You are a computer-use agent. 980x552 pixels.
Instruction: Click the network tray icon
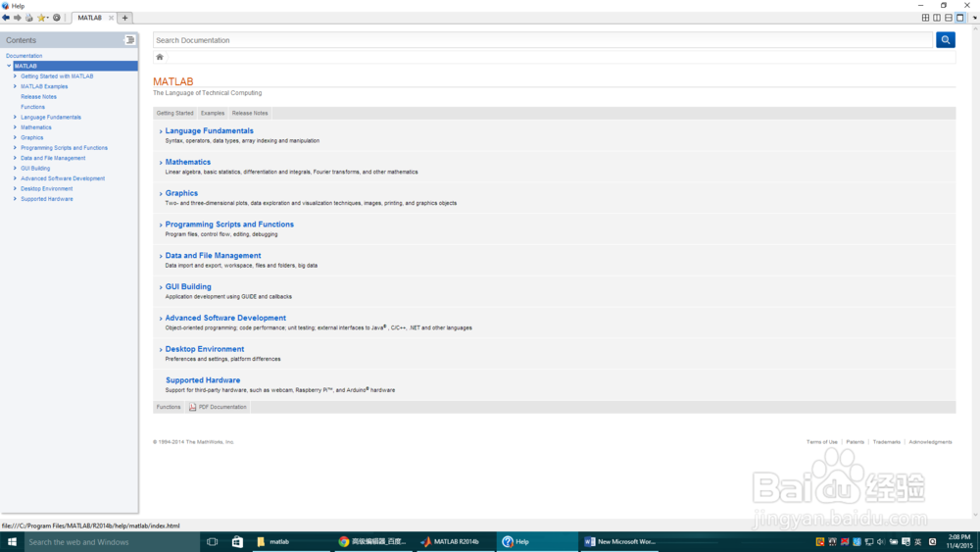(x=868, y=542)
